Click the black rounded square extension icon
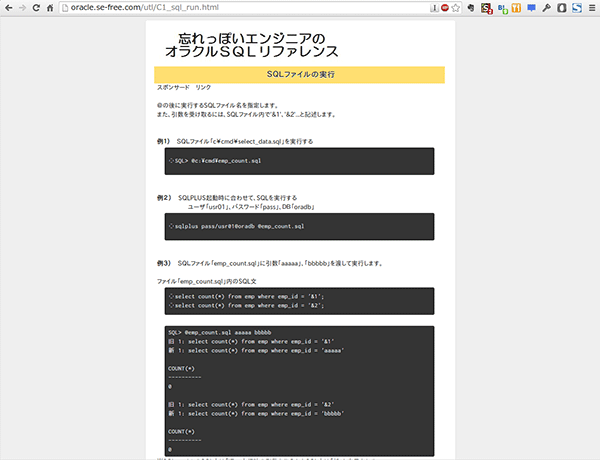Screen dimensions: 600x460 pyautogui.click(x=562, y=8)
